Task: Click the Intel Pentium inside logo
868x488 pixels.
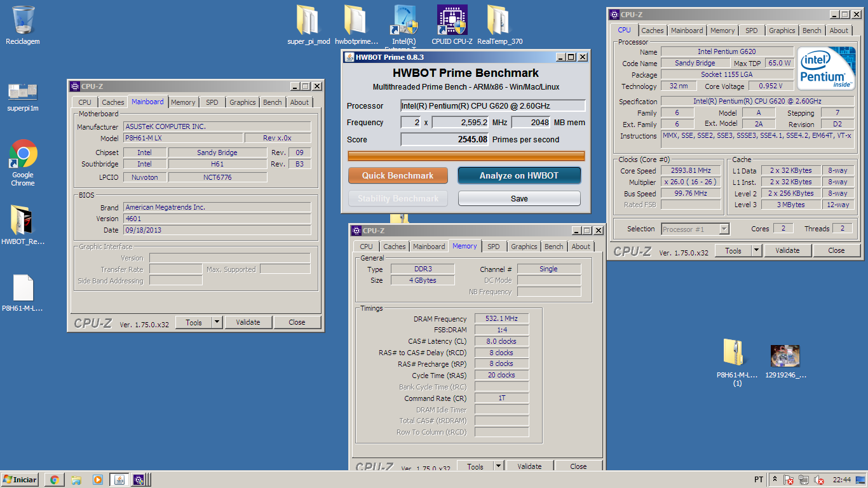Action: pyautogui.click(x=826, y=68)
